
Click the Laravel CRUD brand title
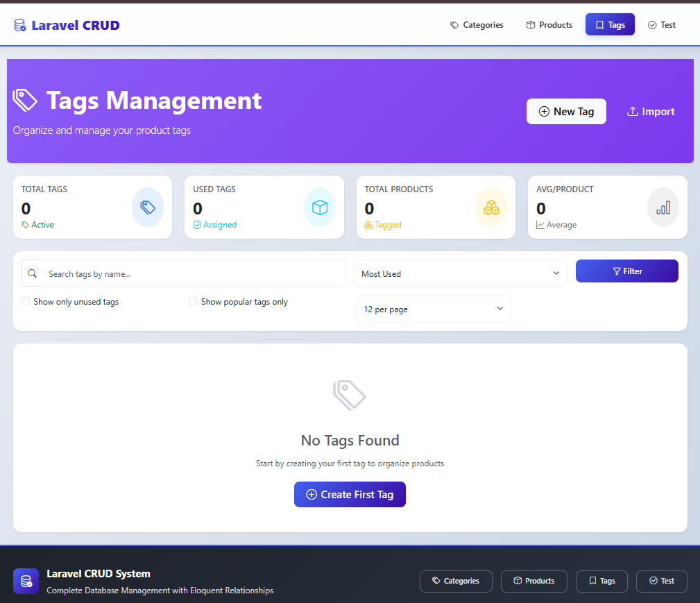(x=76, y=26)
